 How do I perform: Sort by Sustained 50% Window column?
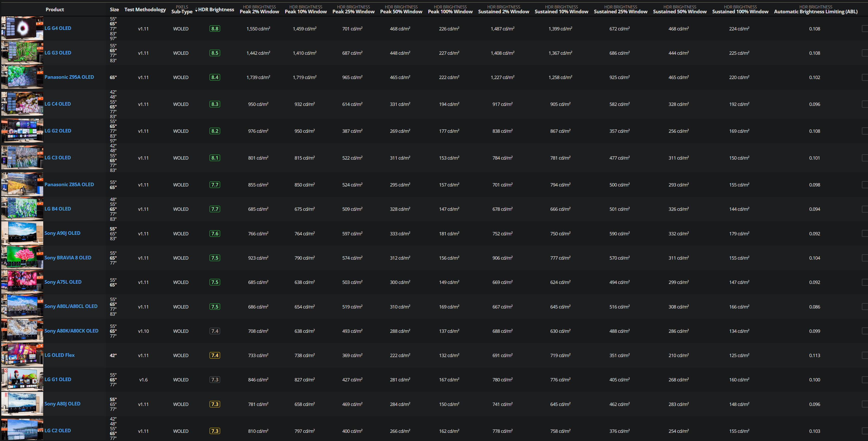[680, 9]
